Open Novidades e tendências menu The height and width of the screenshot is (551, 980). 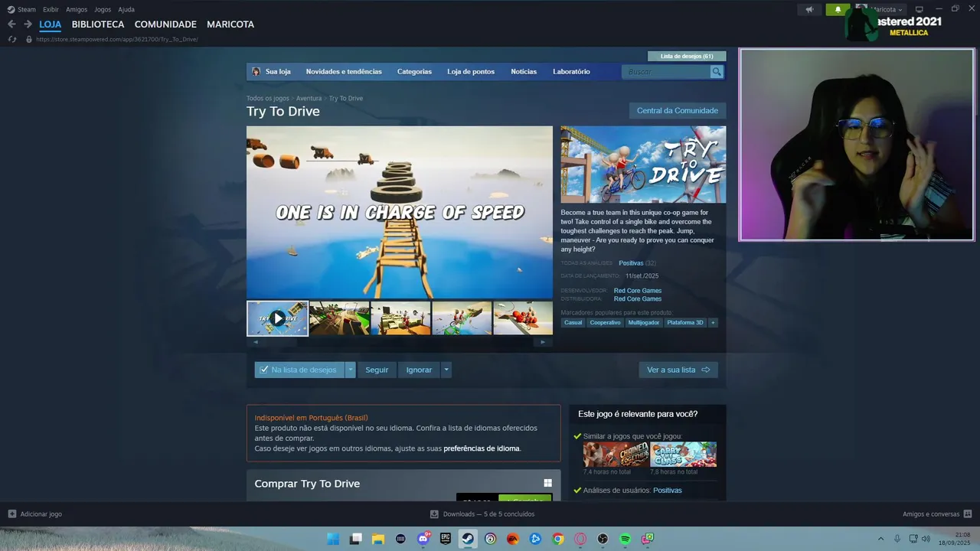point(344,71)
